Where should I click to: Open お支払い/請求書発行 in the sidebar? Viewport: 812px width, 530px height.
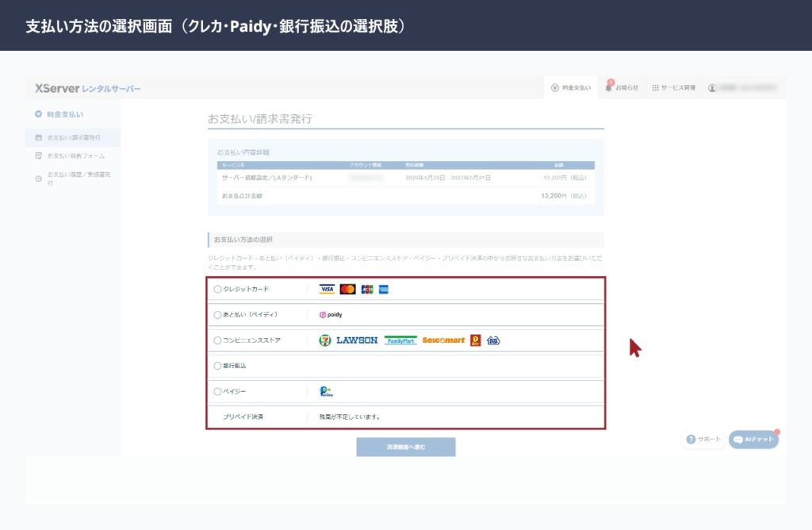72,137
